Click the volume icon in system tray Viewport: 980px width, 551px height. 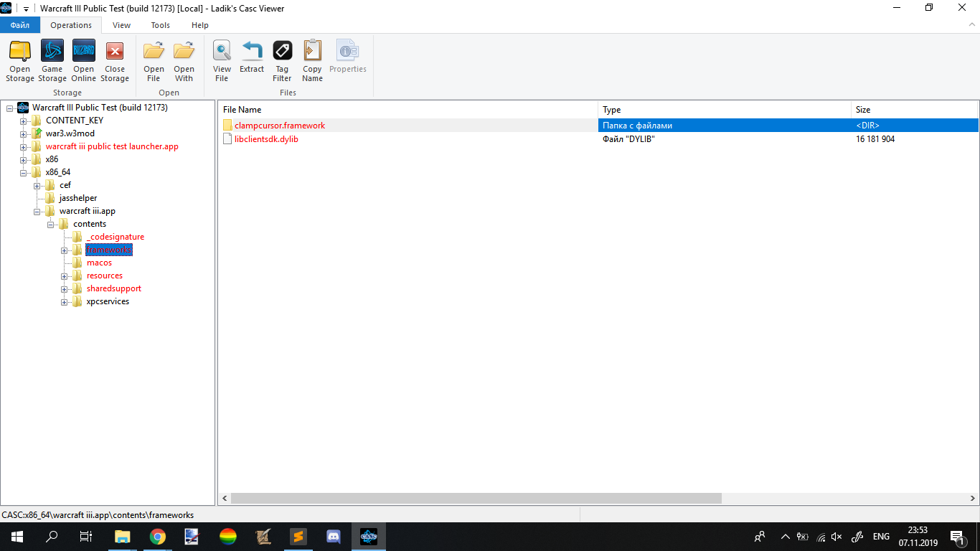point(837,537)
